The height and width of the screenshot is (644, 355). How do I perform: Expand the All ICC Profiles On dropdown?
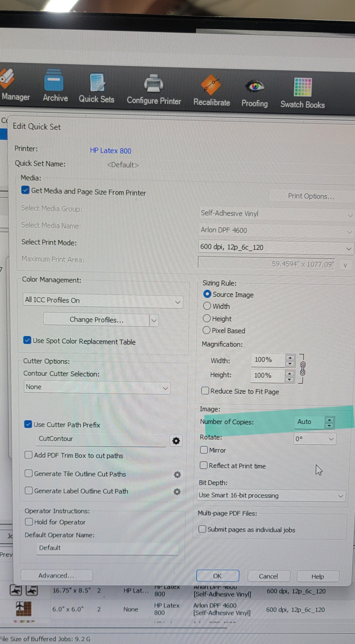(x=103, y=301)
